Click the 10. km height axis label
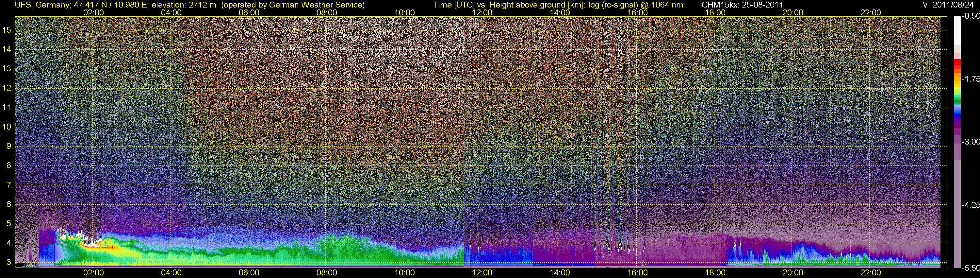 point(7,127)
